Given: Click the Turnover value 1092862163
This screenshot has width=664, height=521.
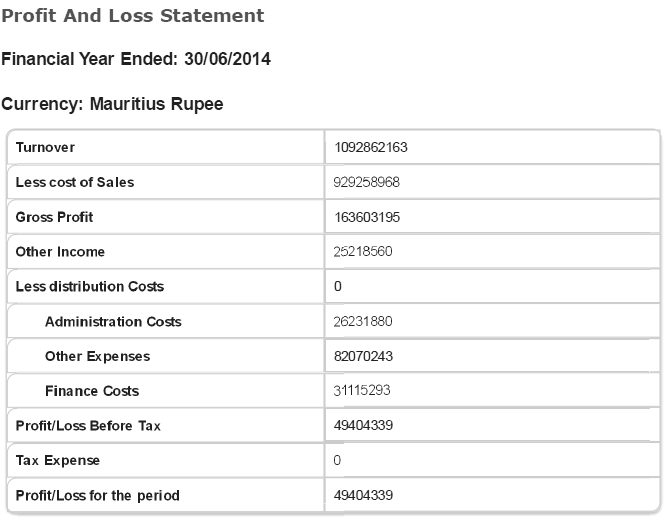Looking at the screenshot, I should (x=371, y=148).
